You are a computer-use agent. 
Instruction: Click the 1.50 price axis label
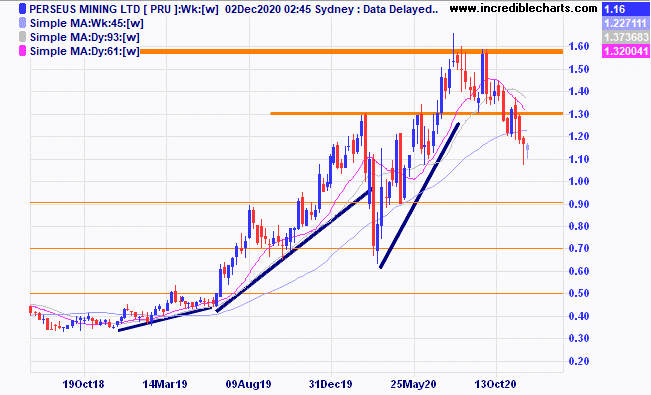(x=579, y=69)
